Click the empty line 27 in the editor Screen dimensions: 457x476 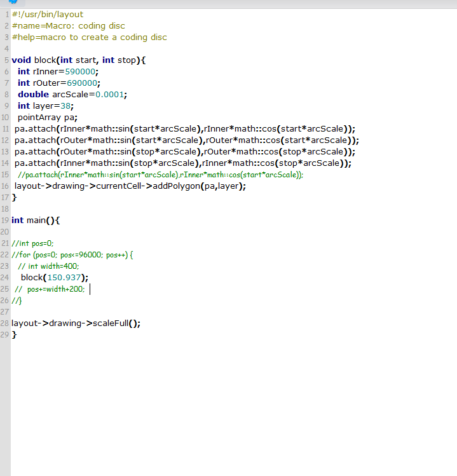[234, 312]
